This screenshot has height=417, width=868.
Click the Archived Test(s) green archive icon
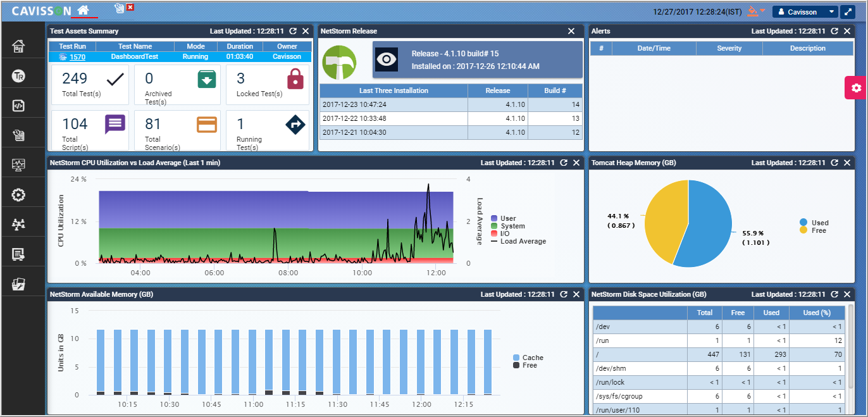(207, 79)
